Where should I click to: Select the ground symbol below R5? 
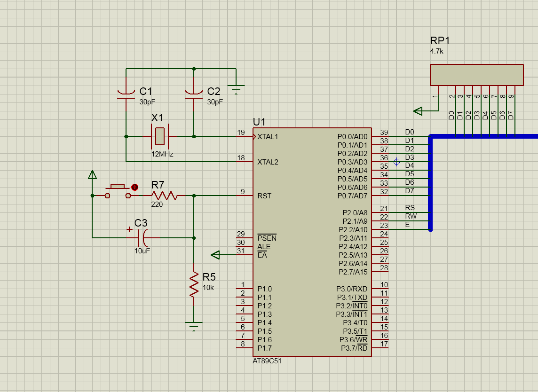coord(194,327)
